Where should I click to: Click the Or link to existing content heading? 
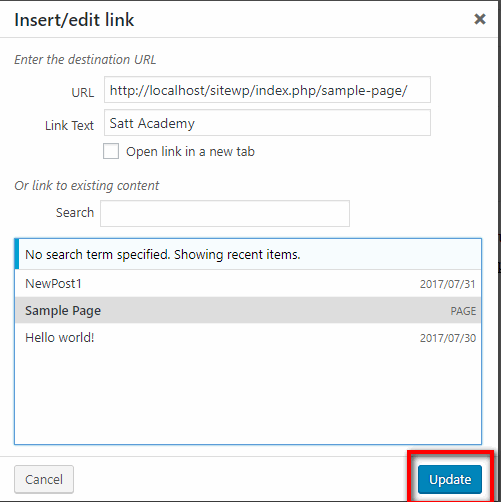pos(87,185)
